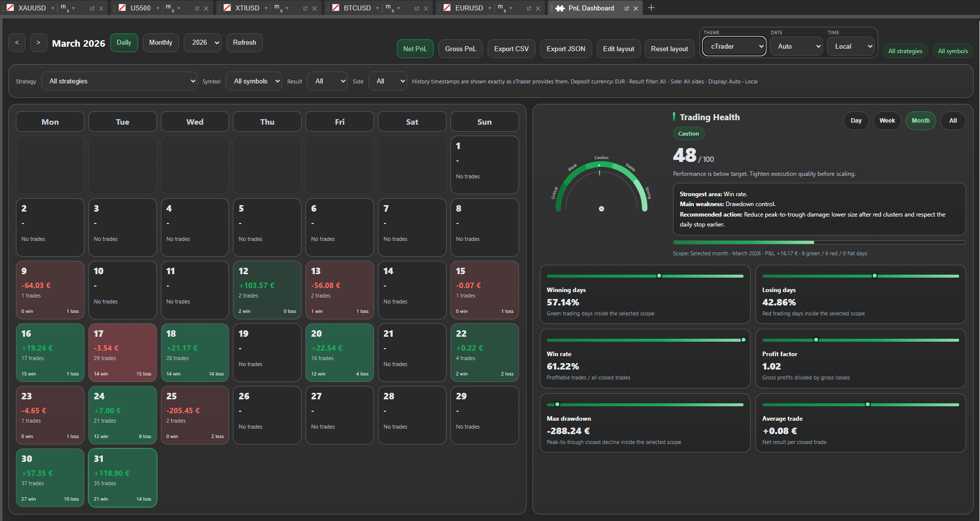Pop out the BTCUSD chart tab

click(417, 8)
